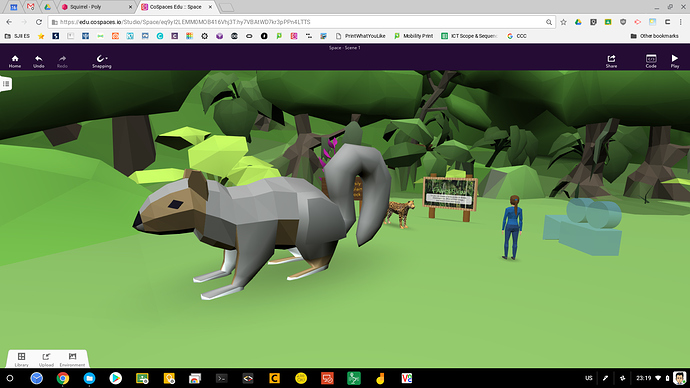Open the Environment tab

pyautogui.click(x=72, y=359)
